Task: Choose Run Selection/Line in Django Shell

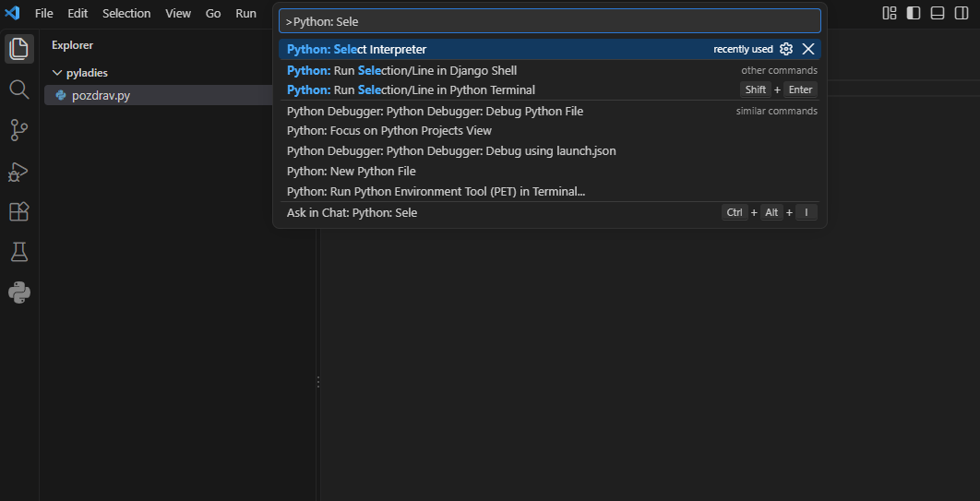Action: point(549,71)
